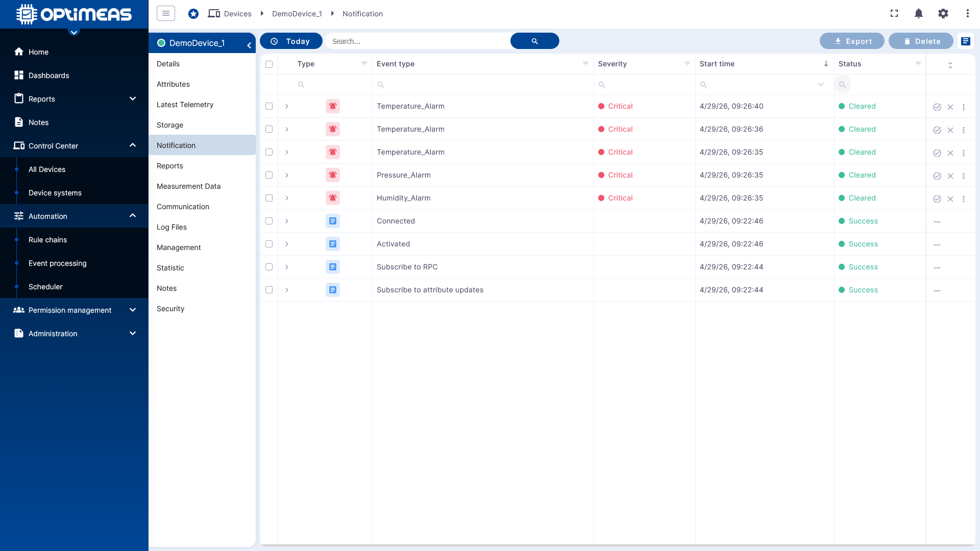Check the Activated row checkbox

pyautogui.click(x=269, y=244)
